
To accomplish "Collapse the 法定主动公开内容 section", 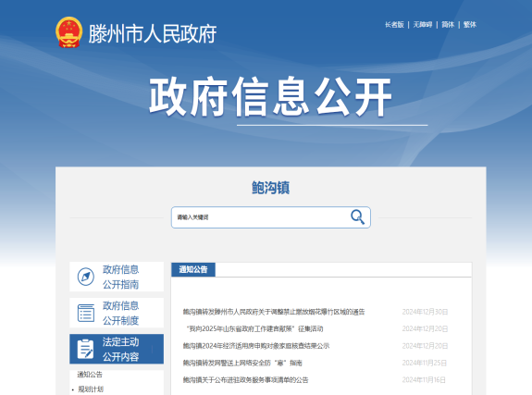I will [117, 349].
